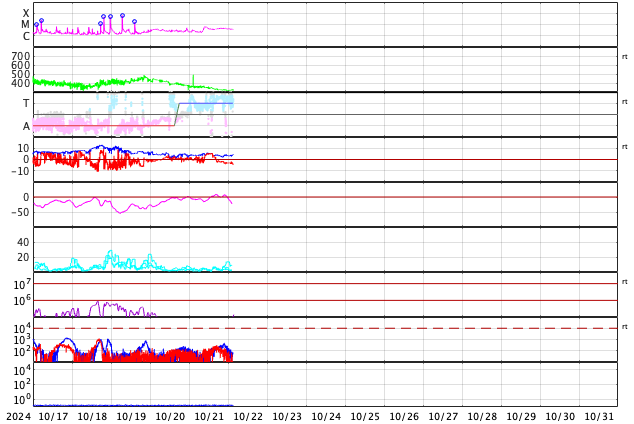Select the 10/20 date label
The image size is (634, 424).
[170, 417]
